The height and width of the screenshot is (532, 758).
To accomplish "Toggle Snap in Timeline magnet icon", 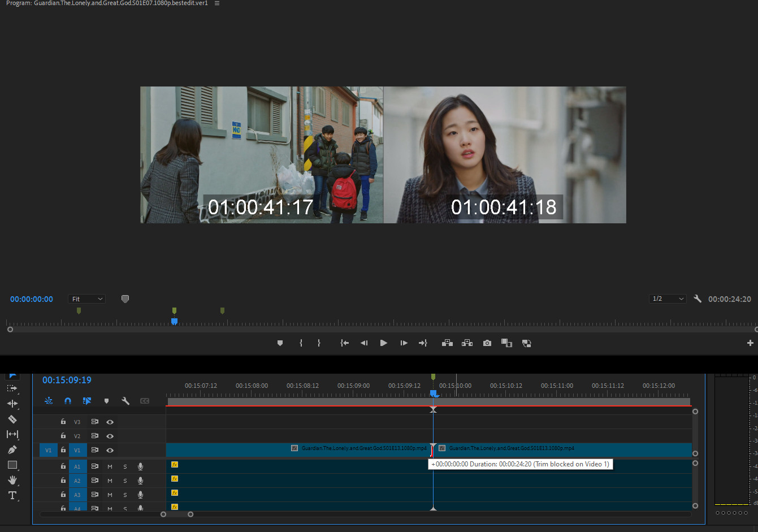I will 68,401.
